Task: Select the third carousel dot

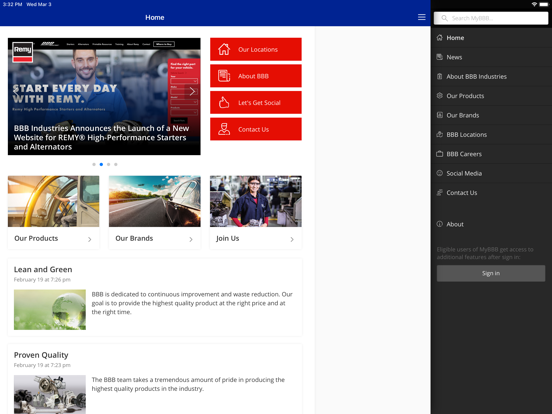Action: [x=108, y=164]
